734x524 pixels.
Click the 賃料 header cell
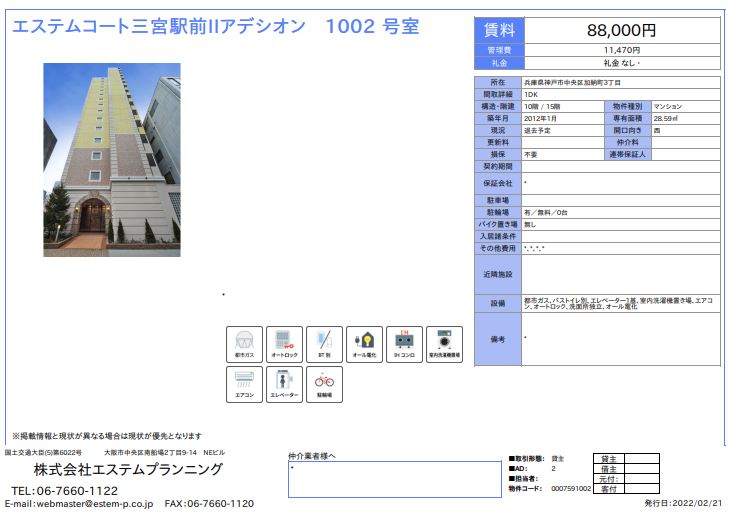click(499, 30)
